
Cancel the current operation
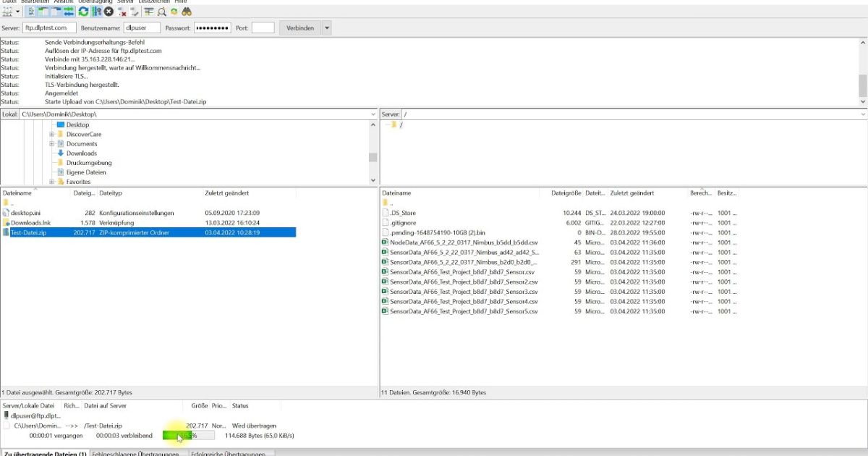click(109, 13)
